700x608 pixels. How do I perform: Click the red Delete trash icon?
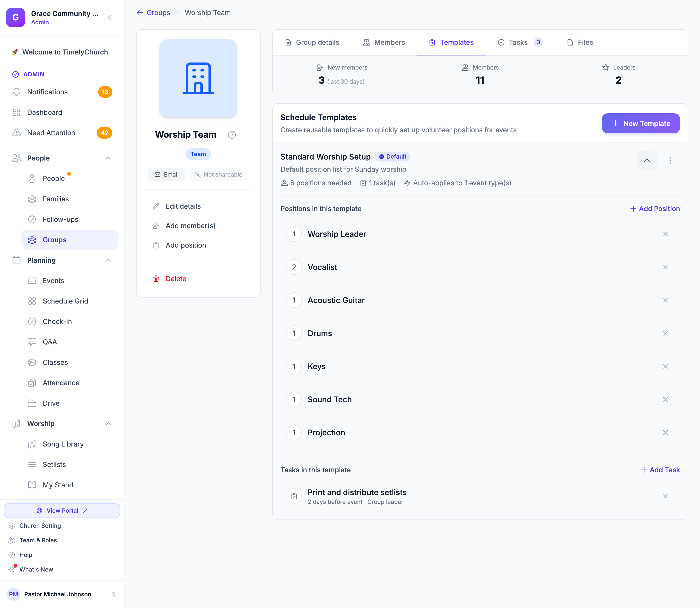click(156, 278)
